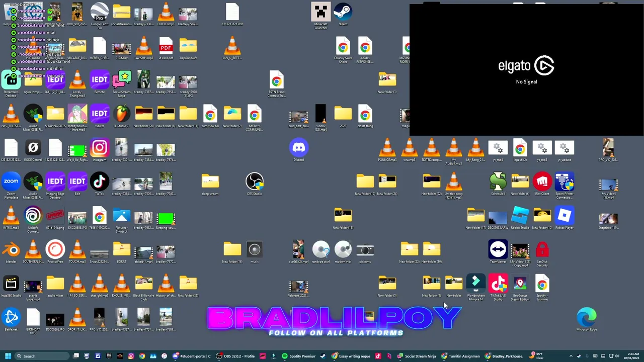Switch to Spotify Premium taskbar item
Image resolution: width=644 pixels, height=362 pixels.
[299, 356]
